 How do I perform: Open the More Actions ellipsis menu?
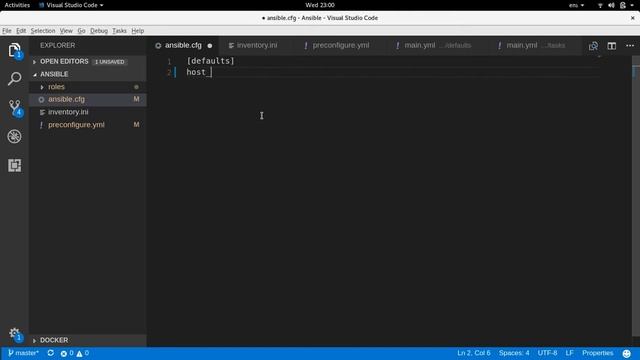(x=630, y=46)
